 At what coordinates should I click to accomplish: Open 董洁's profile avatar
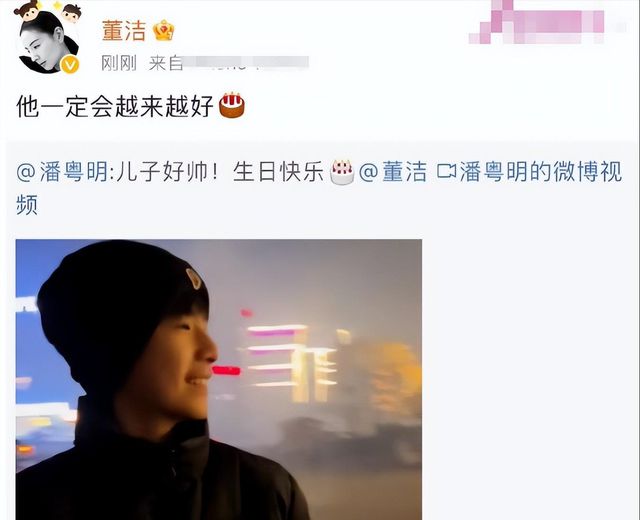(x=47, y=43)
